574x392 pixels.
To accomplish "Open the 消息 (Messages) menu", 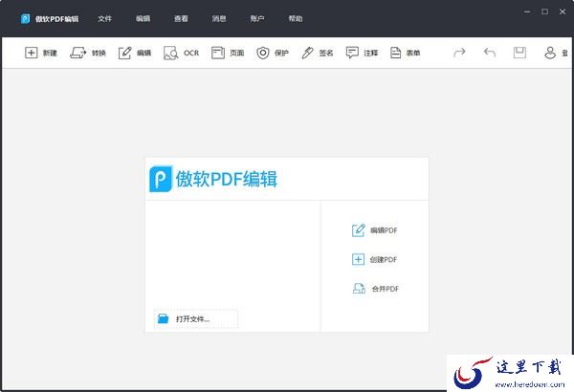I will (219, 19).
